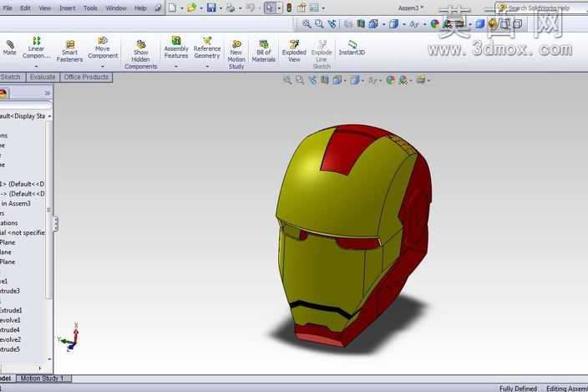Viewport: 588px width, 392px height.
Task: Open the Options icon in top toolbar
Action: (x=314, y=8)
